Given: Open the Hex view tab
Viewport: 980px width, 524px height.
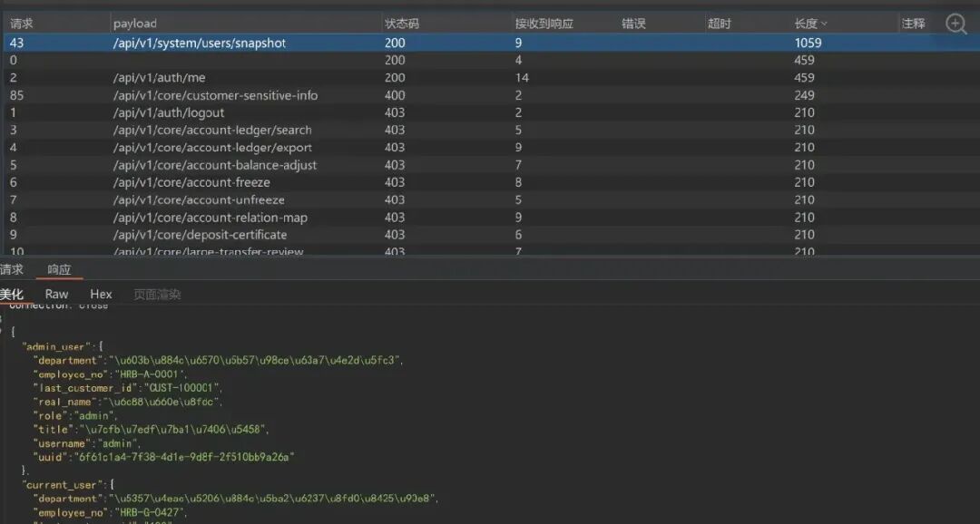Looking at the screenshot, I should 101,294.
